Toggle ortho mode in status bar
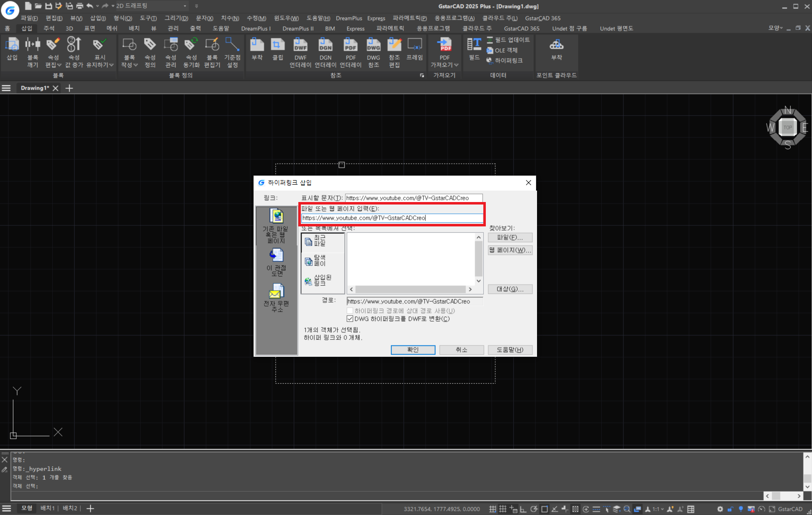The height and width of the screenshot is (515, 812). click(523, 509)
